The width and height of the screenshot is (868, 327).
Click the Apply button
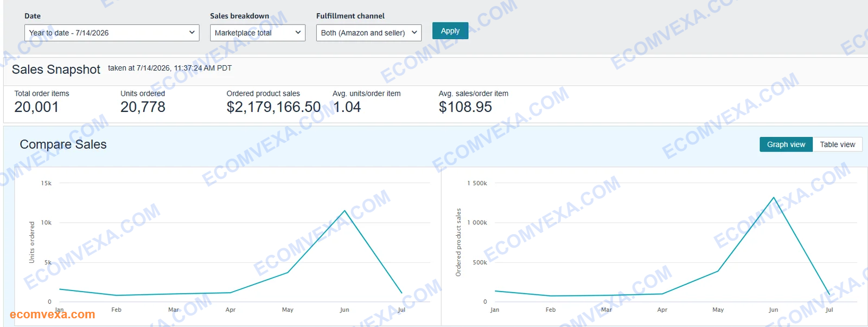tap(450, 31)
